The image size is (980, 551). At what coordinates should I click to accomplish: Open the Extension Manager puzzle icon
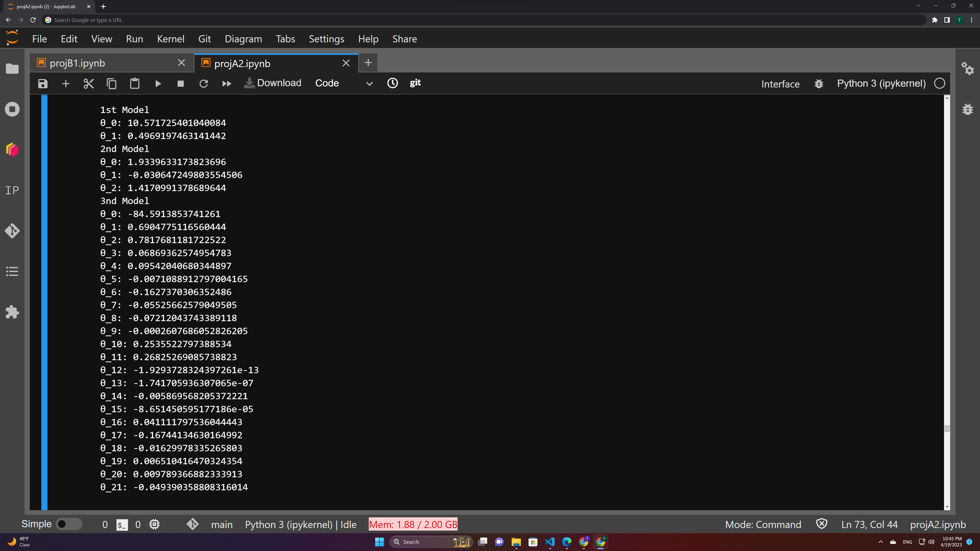pos(12,312)
